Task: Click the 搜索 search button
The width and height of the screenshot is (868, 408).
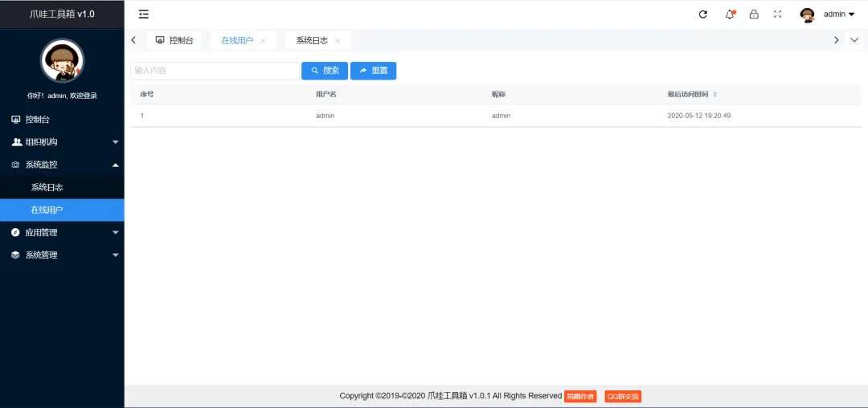Action: [325, 71]
